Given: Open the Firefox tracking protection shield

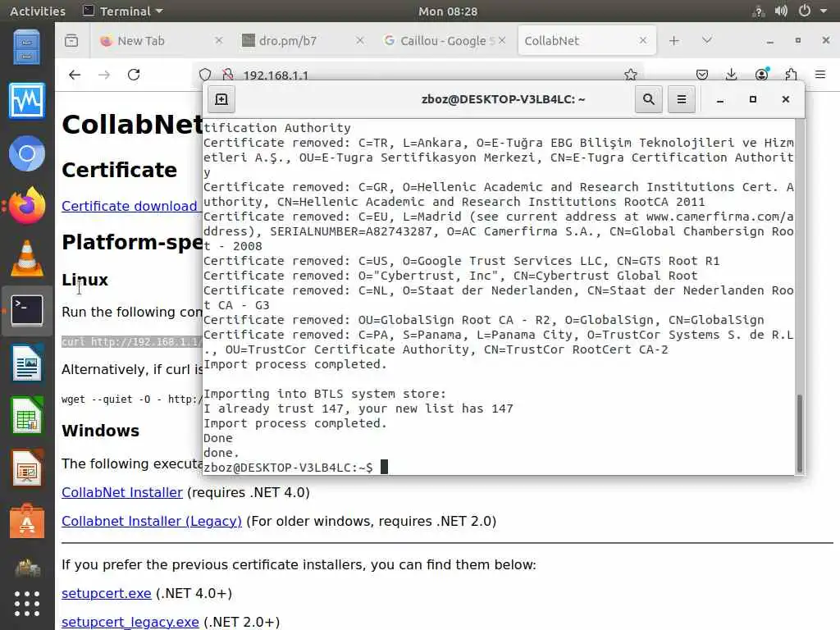Looking at the screenshot, I should (205, 75).
